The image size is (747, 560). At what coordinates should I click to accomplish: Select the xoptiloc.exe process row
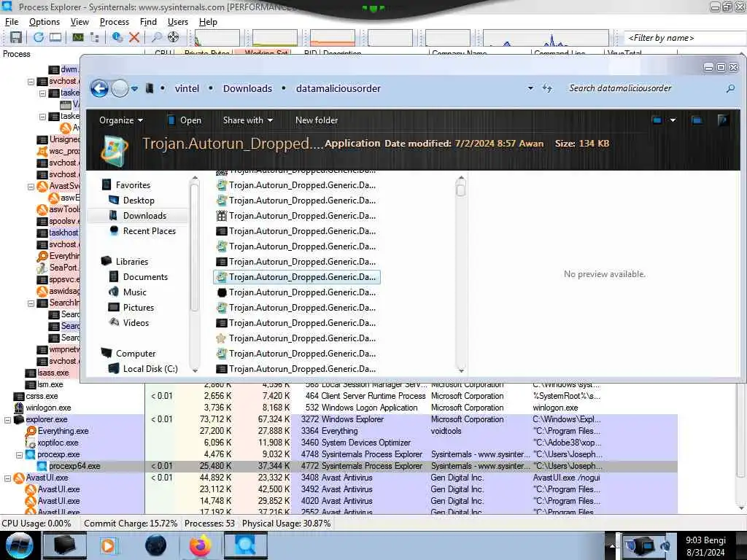click(x=338, y=443)
